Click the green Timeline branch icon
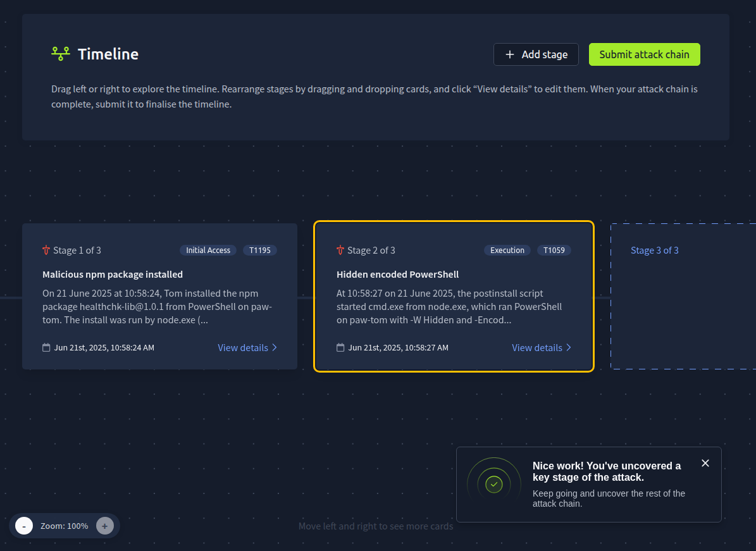Viewport: 756px width, 551px height. (61, 54)
